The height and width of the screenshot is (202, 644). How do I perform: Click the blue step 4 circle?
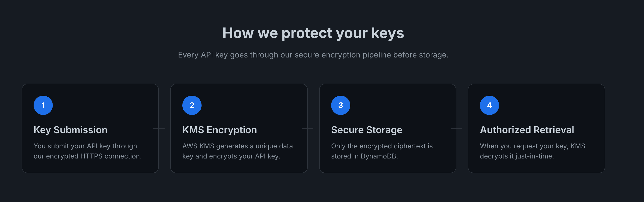pos(489,105)
